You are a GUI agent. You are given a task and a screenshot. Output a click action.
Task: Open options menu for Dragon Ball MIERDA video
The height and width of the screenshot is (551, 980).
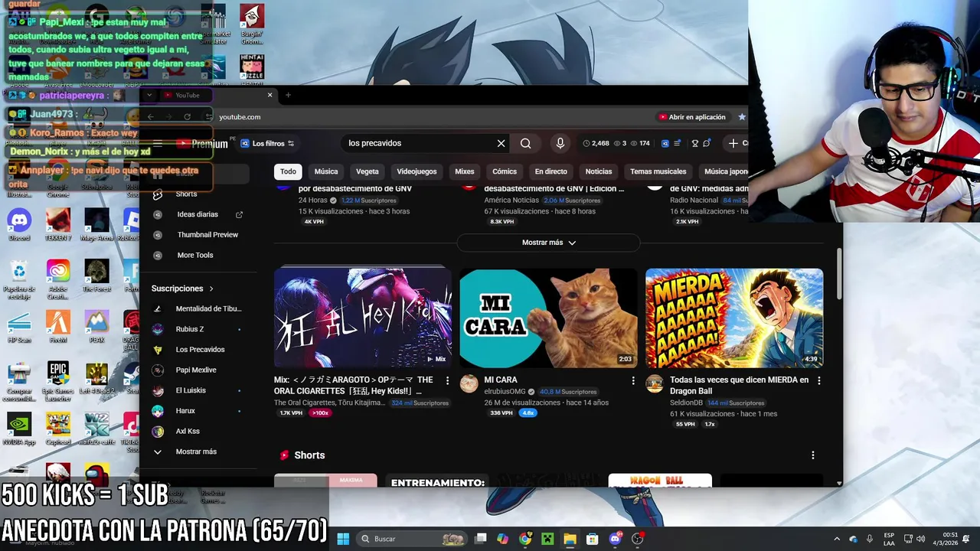tap(818, 380)
